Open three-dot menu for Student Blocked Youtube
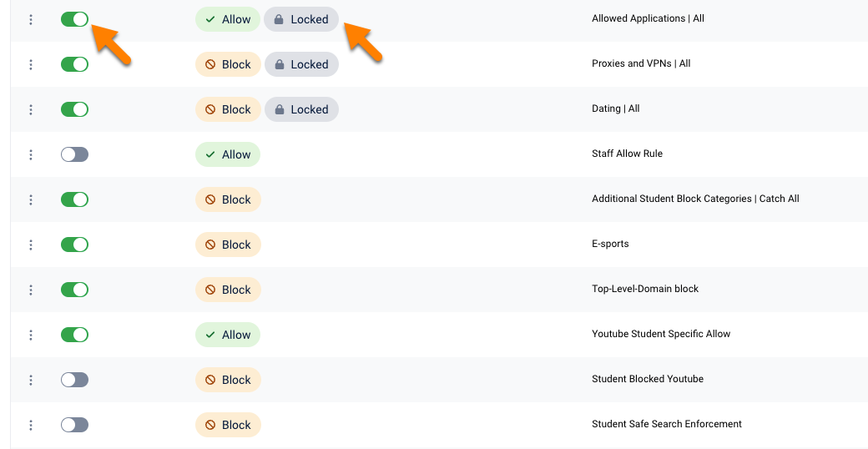The width and height of the screenshot is (868, 449). pos(31,380)
